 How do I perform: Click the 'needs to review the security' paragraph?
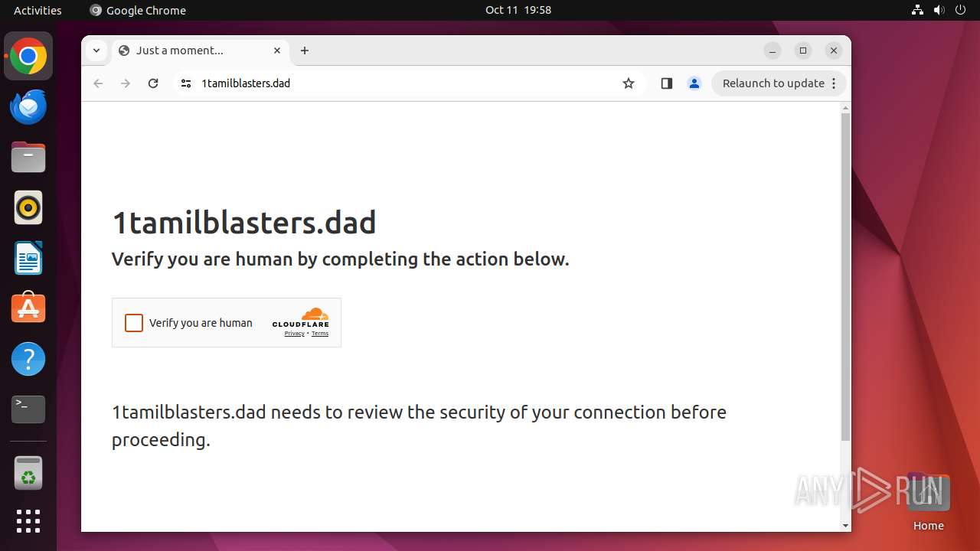(x=419, y=425)
